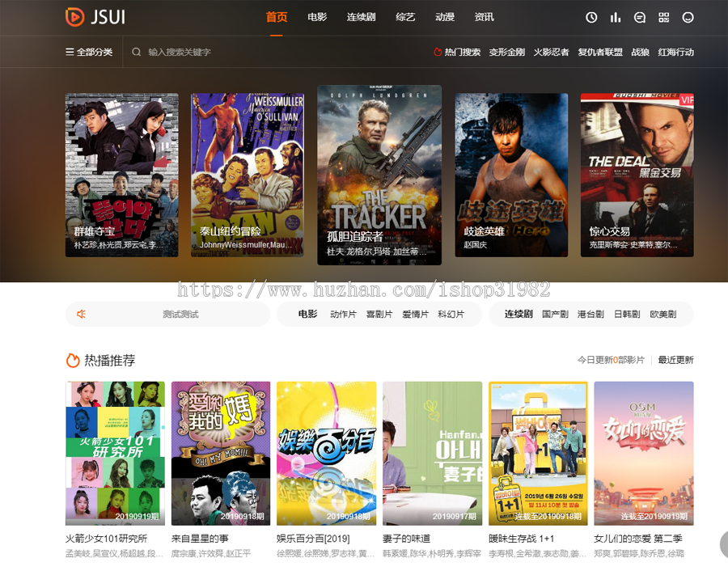Filter by 欧美剧

pos(663,314)
